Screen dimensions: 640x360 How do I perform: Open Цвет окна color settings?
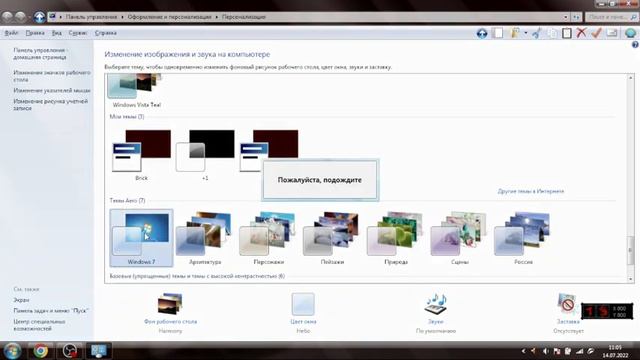click(x=303, y=313)
